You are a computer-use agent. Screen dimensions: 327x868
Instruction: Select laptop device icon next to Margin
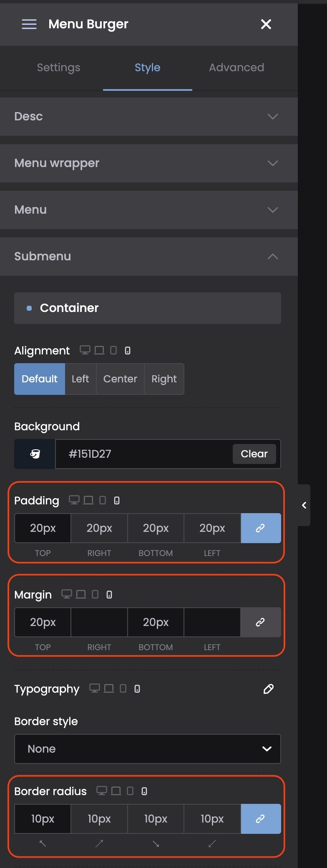81,594
